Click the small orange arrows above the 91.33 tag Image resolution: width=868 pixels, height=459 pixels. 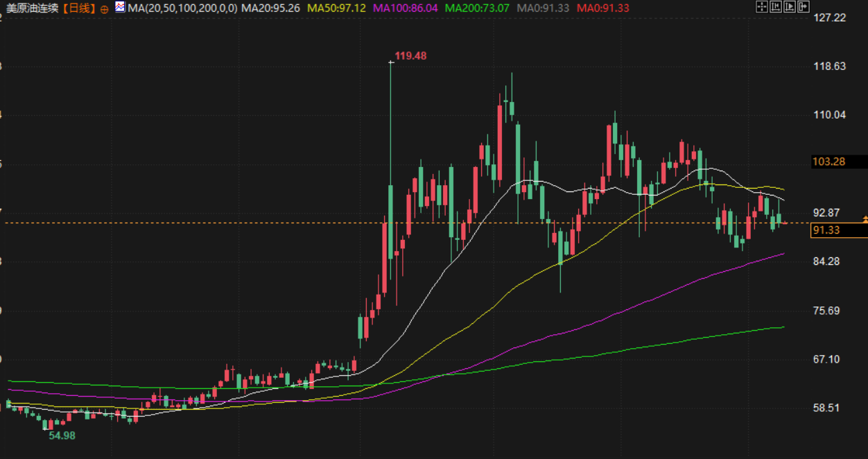click(865, 219)
